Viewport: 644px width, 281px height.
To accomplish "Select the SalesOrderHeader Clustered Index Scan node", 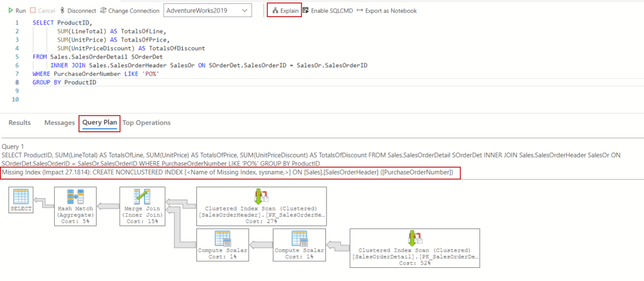I will click(262, 206).
